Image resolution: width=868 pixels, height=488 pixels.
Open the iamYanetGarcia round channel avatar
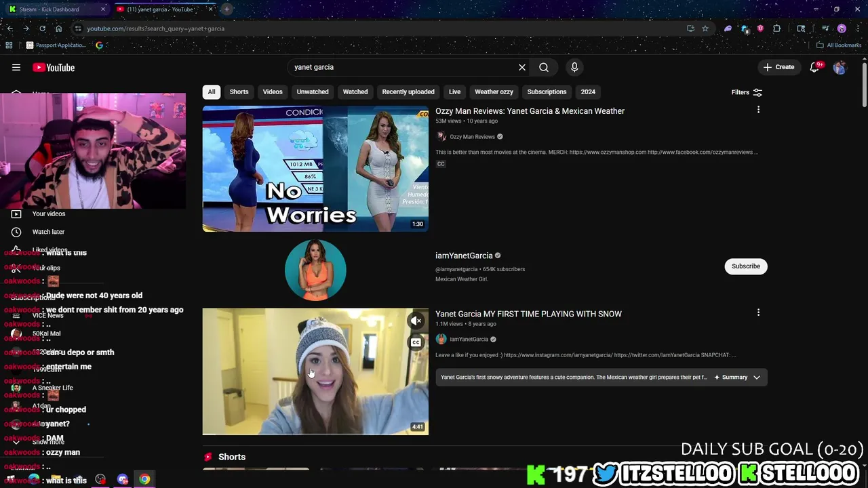click(x=315, y=269)
